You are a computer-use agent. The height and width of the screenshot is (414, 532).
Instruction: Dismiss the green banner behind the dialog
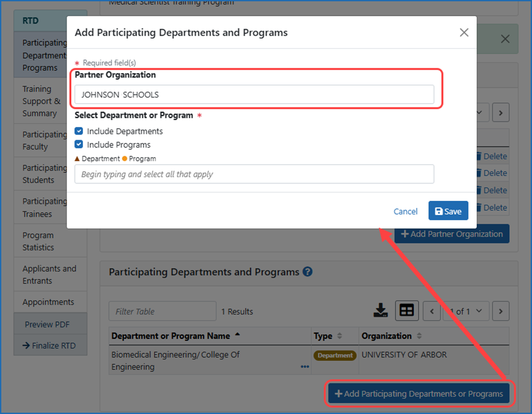505,39
